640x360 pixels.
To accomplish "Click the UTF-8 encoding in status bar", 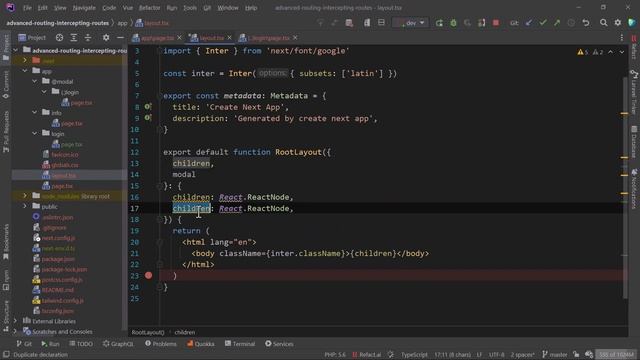I will (x=496, y=355).
